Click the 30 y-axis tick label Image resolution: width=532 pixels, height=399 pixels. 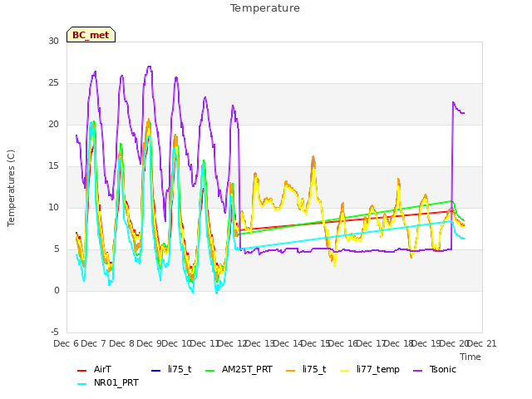53,41
